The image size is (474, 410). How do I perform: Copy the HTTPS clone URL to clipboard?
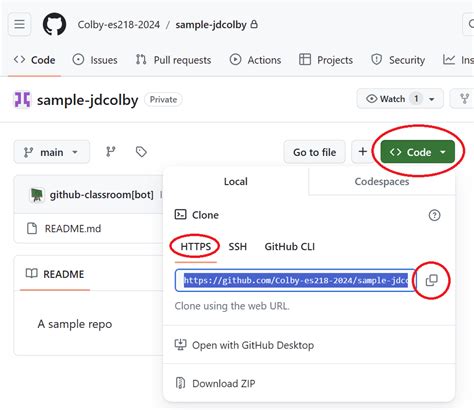(x=432, y=280)
